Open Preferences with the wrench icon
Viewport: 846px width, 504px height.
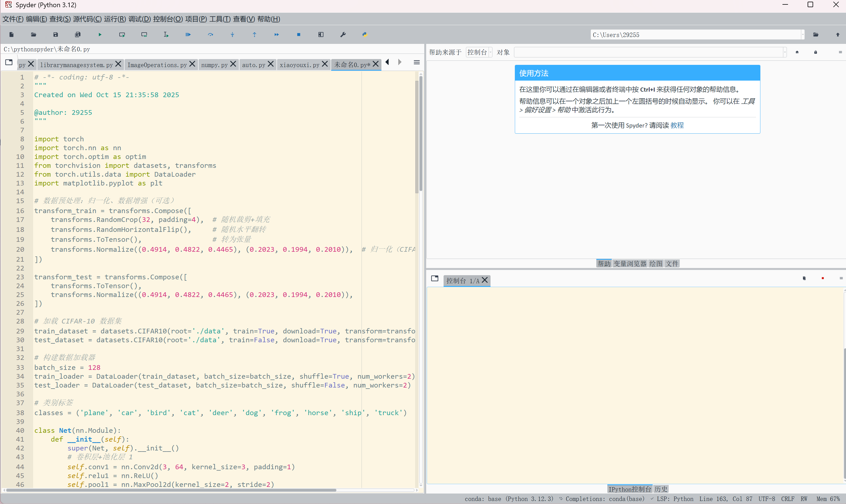(343, 35)
